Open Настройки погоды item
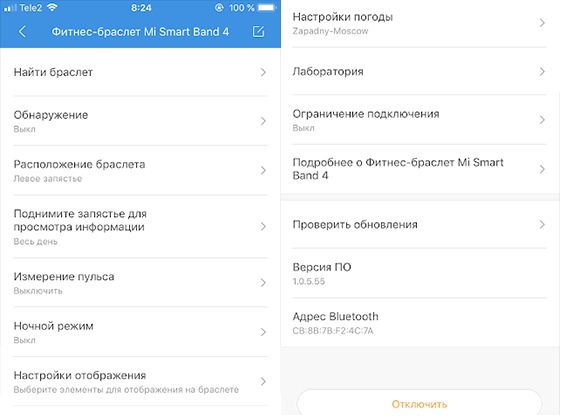Screen dimensions: 561x419 click(x=419, y=23)
